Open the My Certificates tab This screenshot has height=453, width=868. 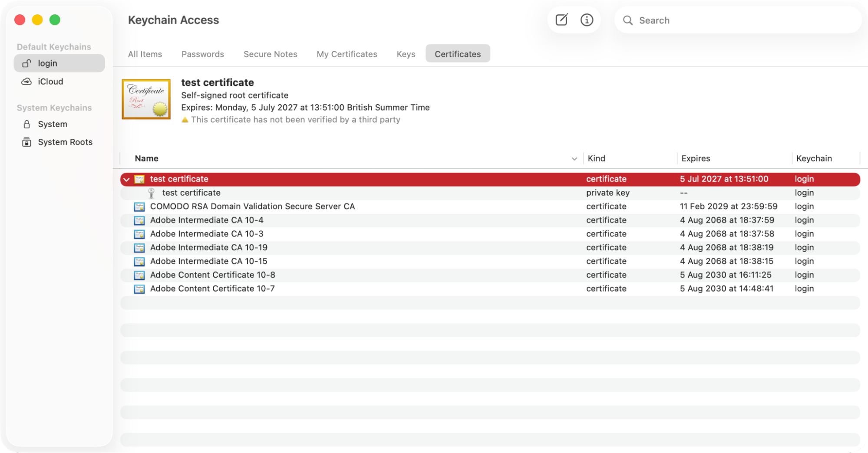click(x=347, y=54)
